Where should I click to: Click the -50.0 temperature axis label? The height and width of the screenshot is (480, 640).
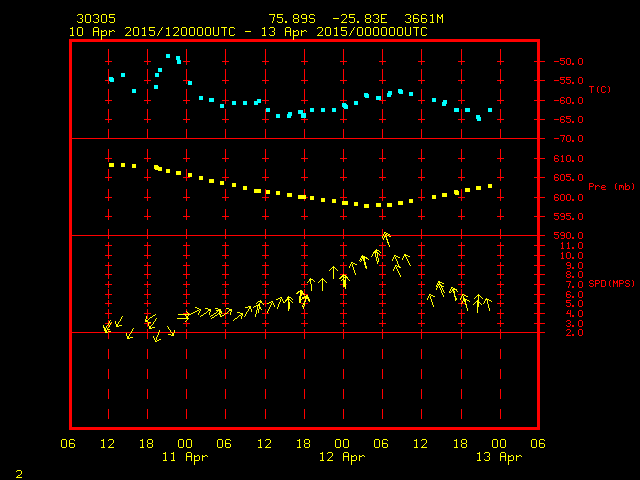(x=568, y=62)
